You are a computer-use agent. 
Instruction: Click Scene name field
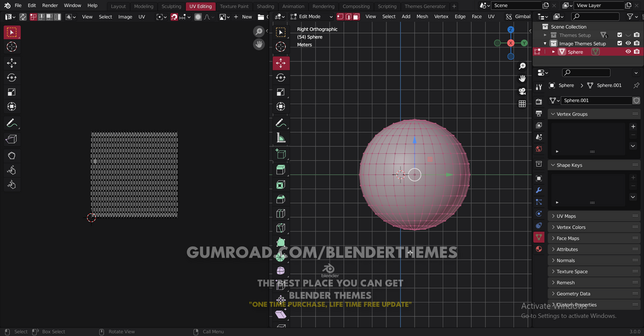tap(516, 5)
